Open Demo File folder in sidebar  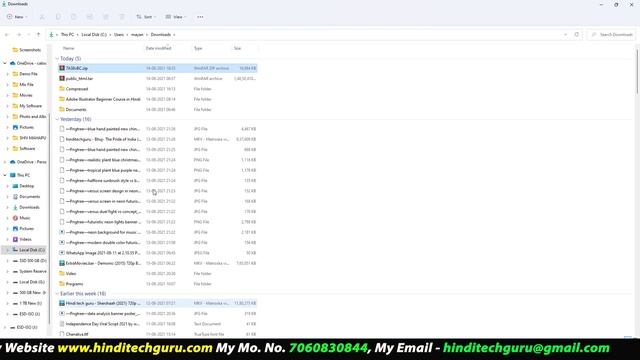pyautogui.click(x=25, y=74)
